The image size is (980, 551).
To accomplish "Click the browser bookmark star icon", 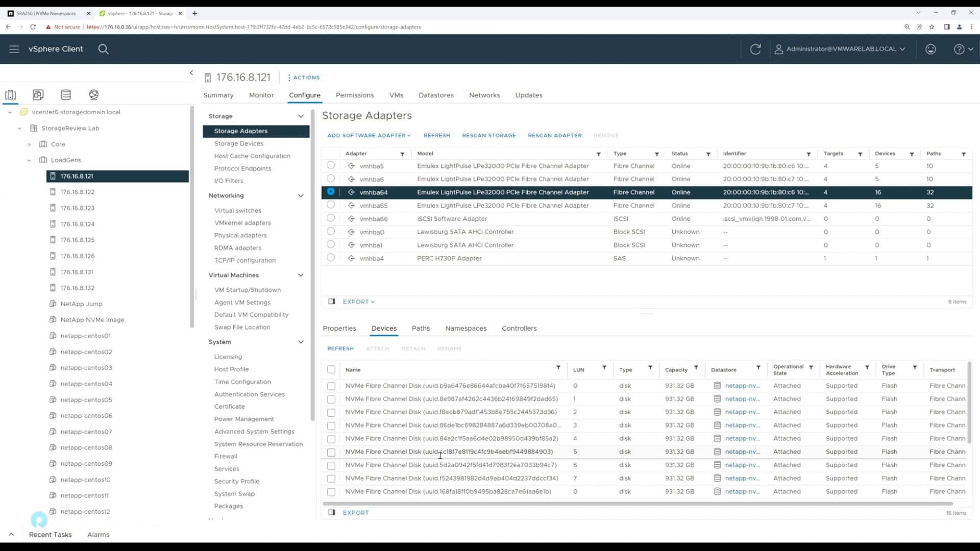I will point(932,27).
